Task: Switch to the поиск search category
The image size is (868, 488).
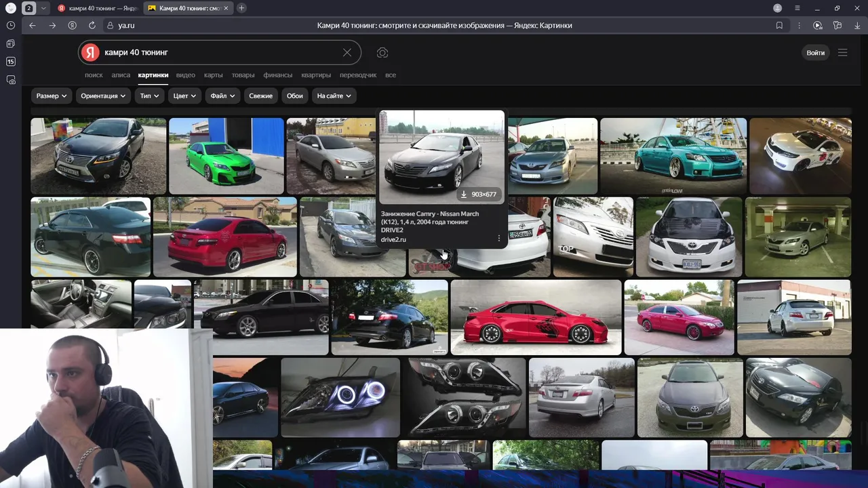Action: tap(94, 75)
